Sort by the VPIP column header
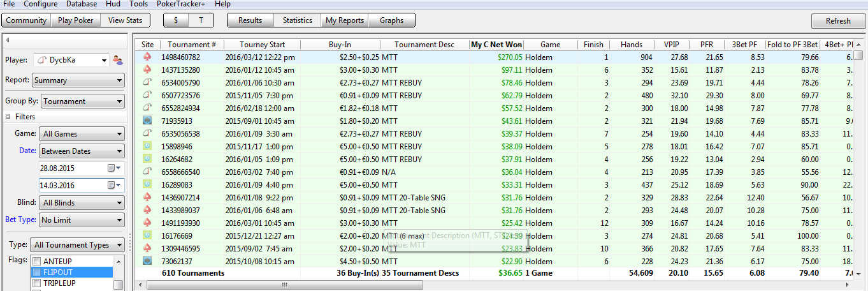The width and height of the screenshot is (868, 291). coord(671,45)
